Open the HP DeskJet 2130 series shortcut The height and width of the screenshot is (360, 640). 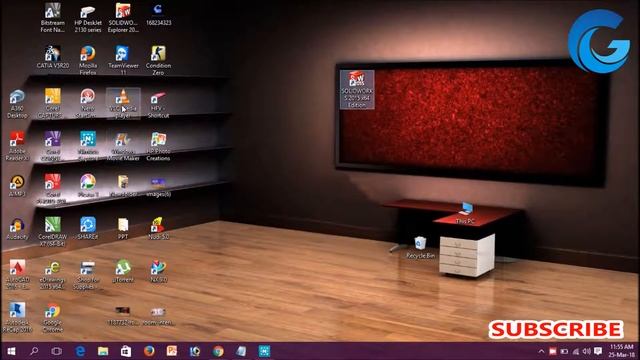click(88, 18)
